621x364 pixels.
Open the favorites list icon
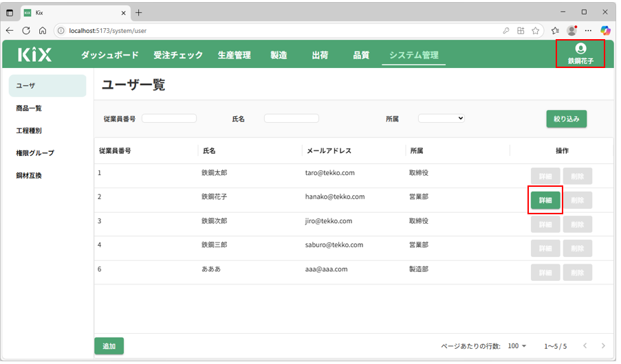pyautogui.click(x=555, y=30)
